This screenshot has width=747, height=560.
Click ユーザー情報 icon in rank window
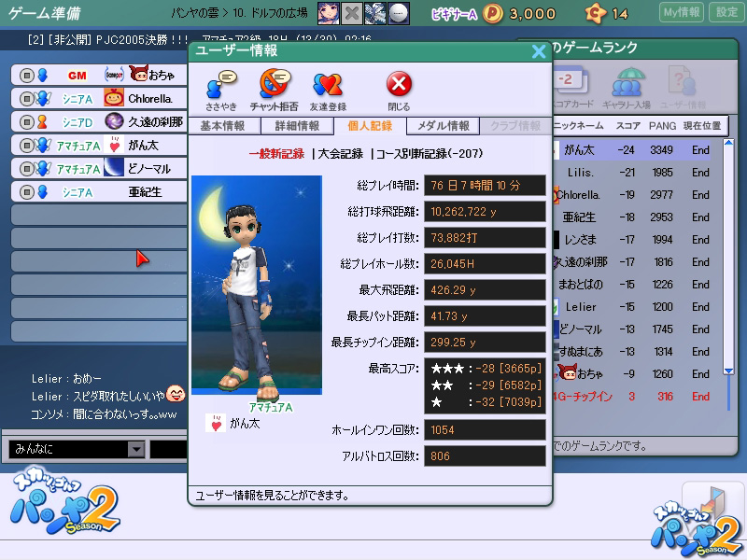tap(683, 87)
